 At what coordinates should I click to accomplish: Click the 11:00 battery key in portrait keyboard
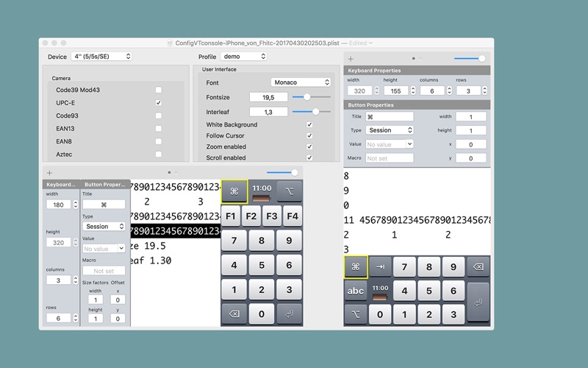pos(262,191)
